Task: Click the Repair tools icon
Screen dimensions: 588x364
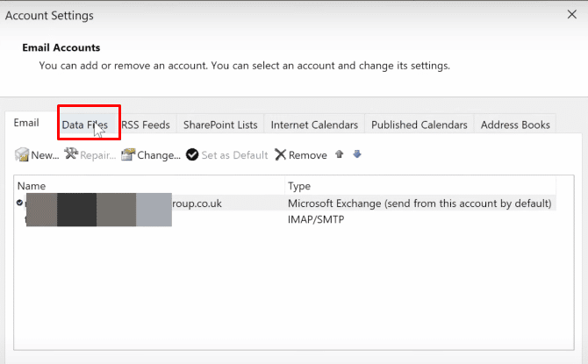Action: click(x=71, y=153)
